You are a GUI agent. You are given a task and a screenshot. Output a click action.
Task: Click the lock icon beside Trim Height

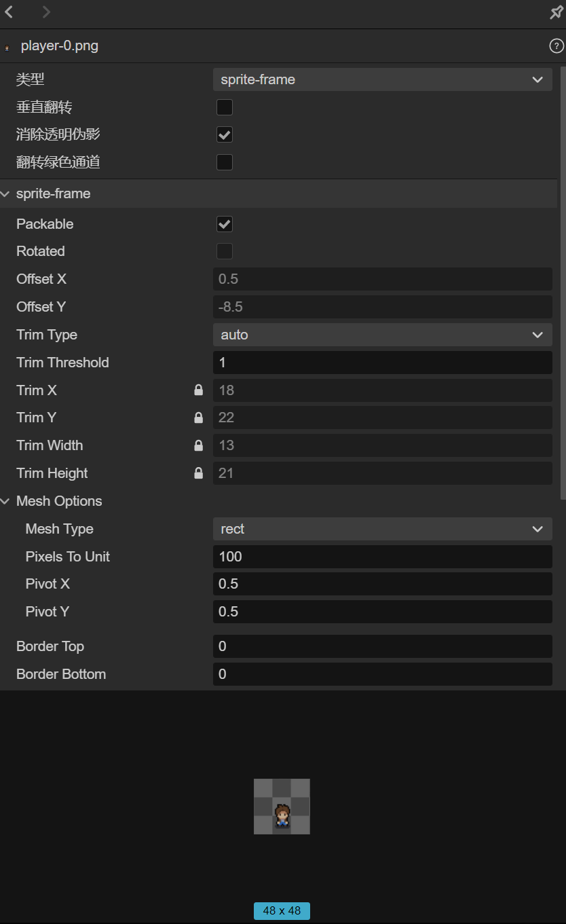pyautogui.click(x=198, y=473)
